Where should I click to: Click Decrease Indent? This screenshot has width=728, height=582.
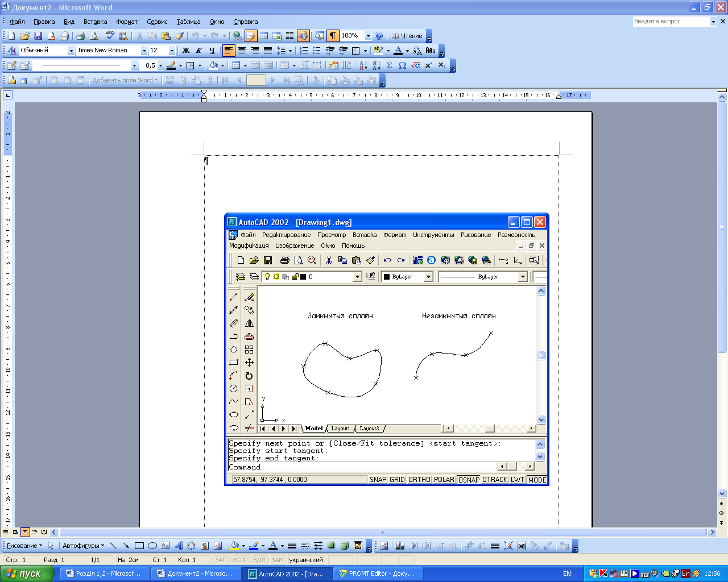click(x=330, y=51)
